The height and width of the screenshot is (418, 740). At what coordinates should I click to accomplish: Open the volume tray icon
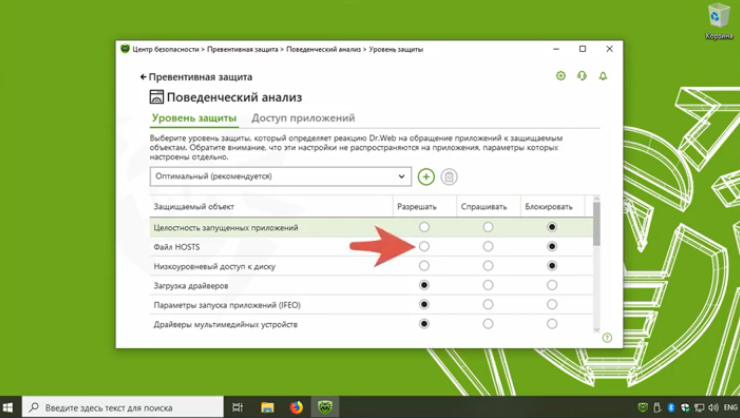tap(714, 407)
